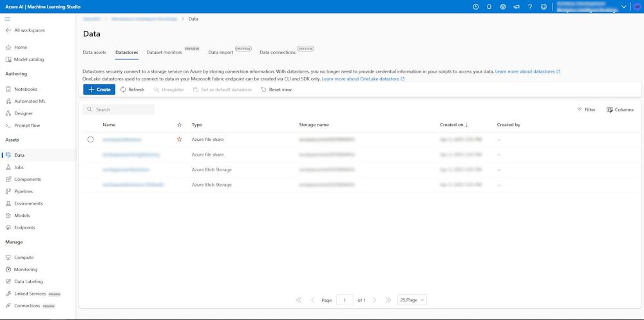Open Home in the sidebar
The height and width of the screenshot is (320, 644).
coord(17,47)
